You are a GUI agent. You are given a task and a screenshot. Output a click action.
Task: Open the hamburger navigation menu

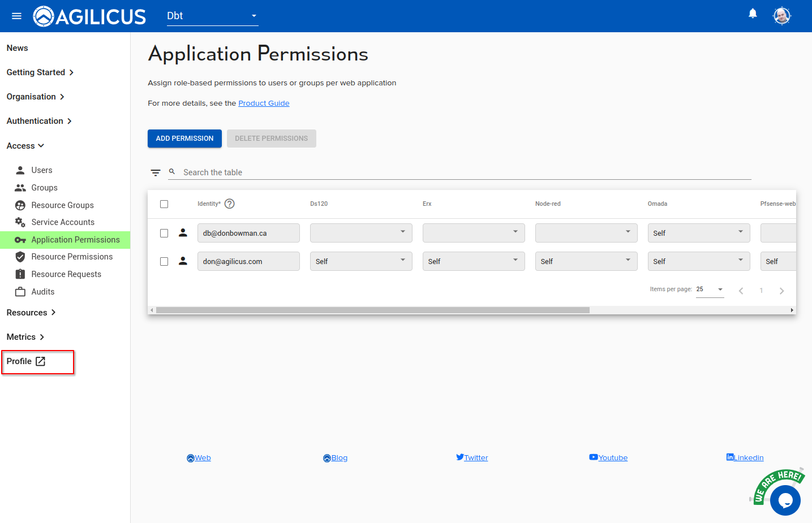[16, 16]
